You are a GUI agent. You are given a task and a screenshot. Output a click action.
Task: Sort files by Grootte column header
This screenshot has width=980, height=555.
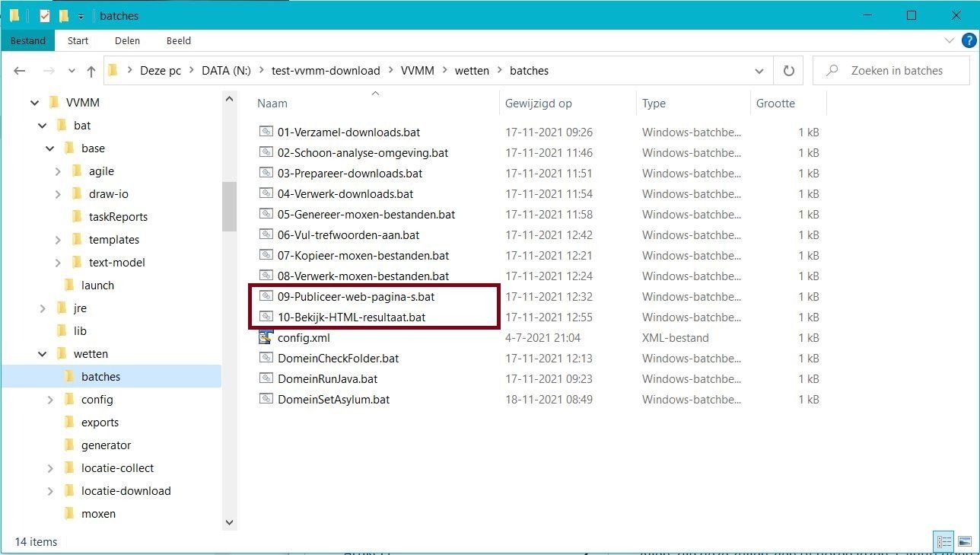point(775,104)
